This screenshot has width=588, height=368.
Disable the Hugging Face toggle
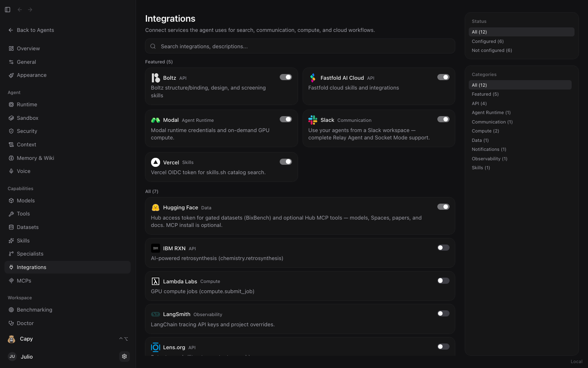(x=443, y=207)
